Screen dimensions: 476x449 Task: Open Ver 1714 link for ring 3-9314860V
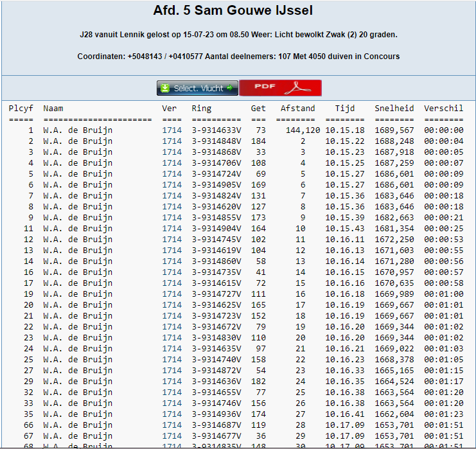(x=172, y=261)
